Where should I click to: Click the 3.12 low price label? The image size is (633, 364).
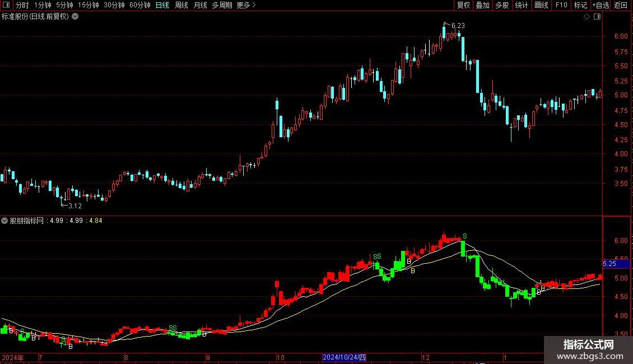(75, 206)
